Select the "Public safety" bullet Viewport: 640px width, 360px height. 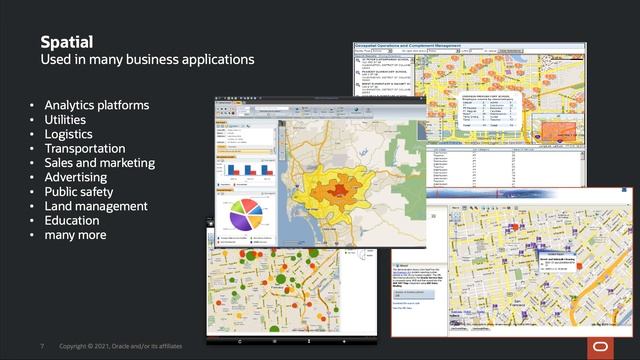tap(79, 192)
